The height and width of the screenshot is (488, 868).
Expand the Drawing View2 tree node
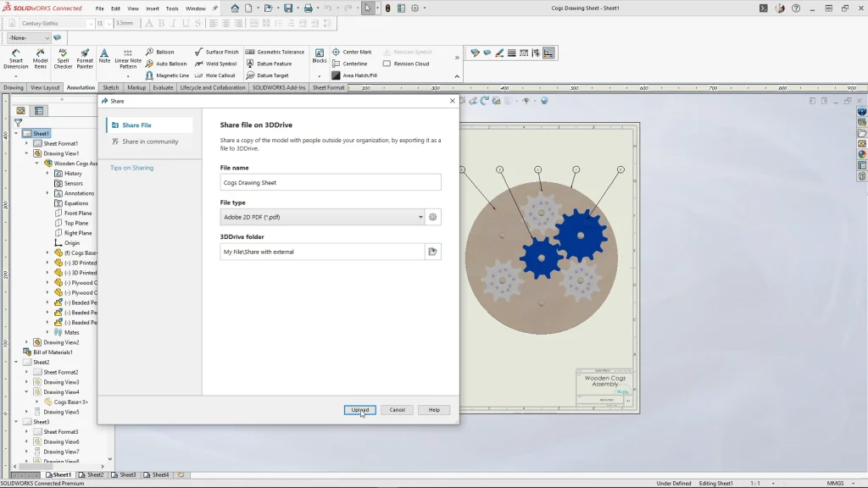[26, 342]
